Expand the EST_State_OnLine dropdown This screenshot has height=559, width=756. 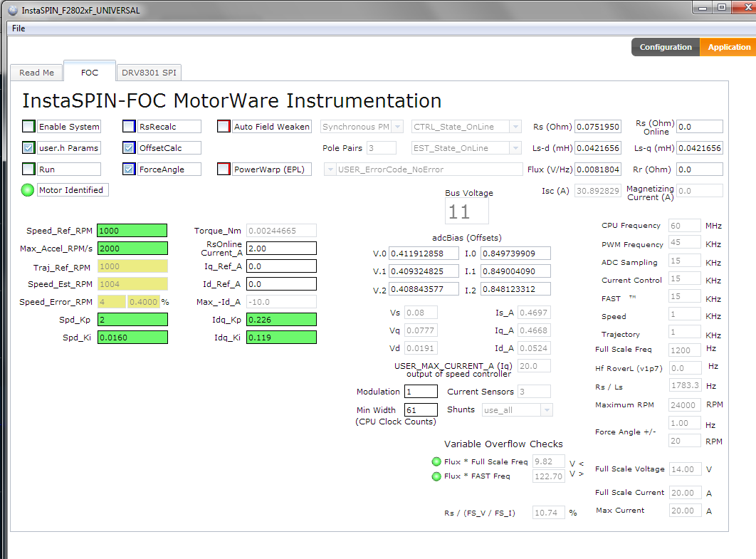516,148
